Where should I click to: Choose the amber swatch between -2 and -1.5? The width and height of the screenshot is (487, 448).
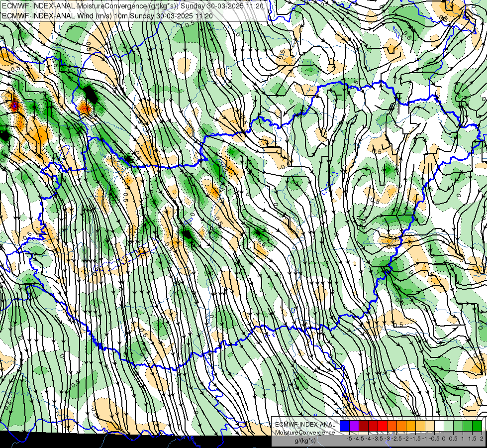point(411,426)
